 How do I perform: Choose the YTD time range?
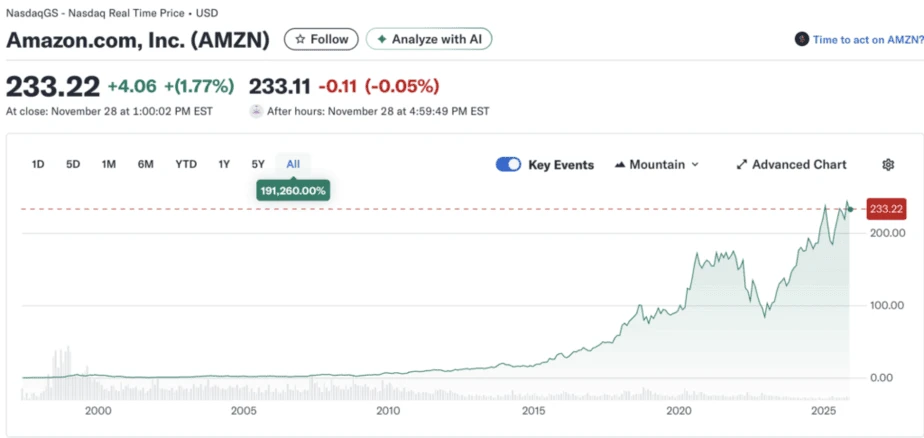(x=186, y=164)
